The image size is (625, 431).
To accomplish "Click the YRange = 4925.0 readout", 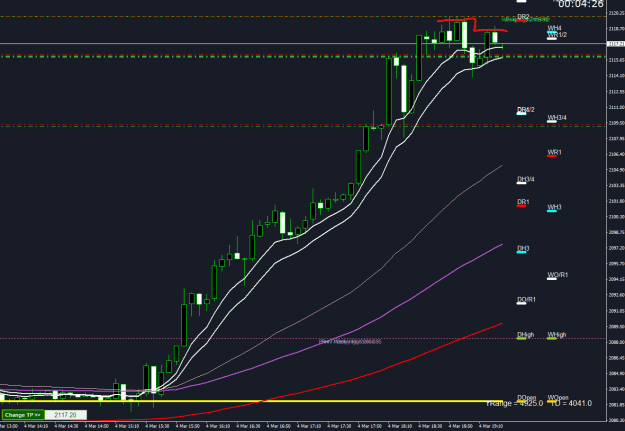I will (x=514, y=403).
